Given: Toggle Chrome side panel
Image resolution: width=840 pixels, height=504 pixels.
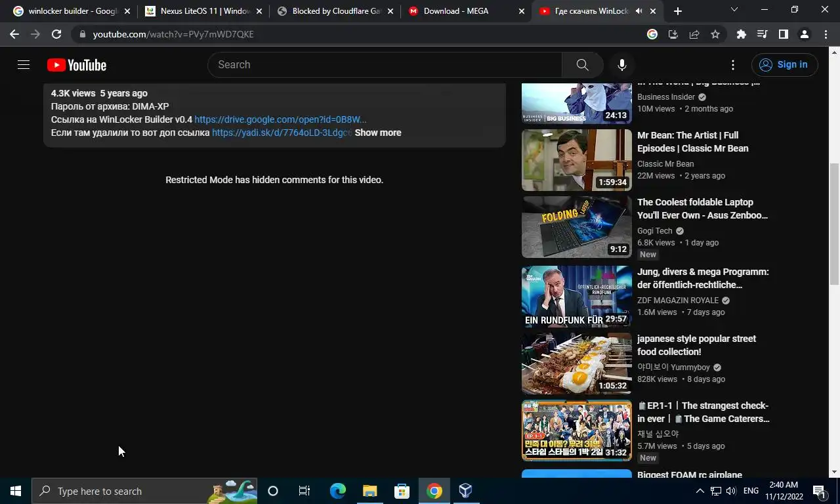Looking at the screenshot, I should click(784, 34).
